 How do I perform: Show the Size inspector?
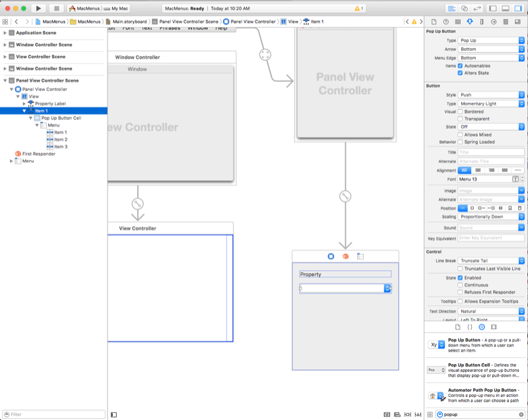tap(481, 20)
